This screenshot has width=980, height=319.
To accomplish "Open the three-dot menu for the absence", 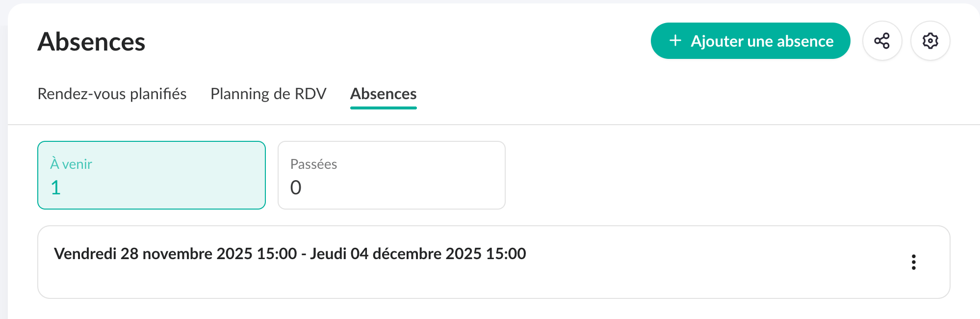I will pos(913,262).
